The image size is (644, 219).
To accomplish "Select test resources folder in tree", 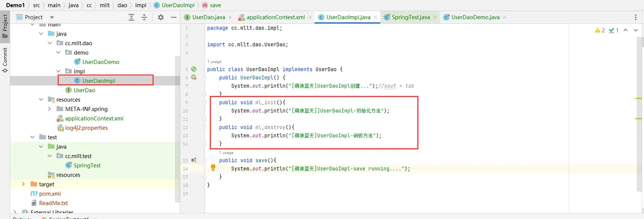I will 68,175.
